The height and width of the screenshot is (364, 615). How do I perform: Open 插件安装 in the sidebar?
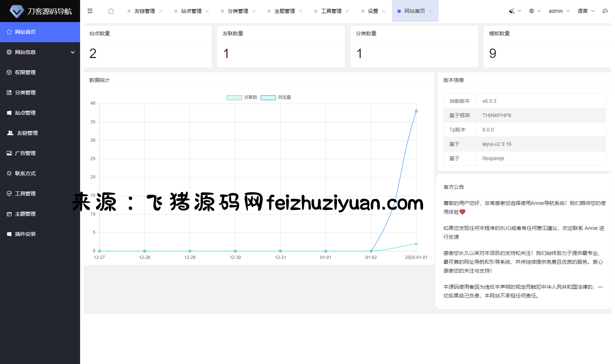pyautogui.click(x=25, y=234)
